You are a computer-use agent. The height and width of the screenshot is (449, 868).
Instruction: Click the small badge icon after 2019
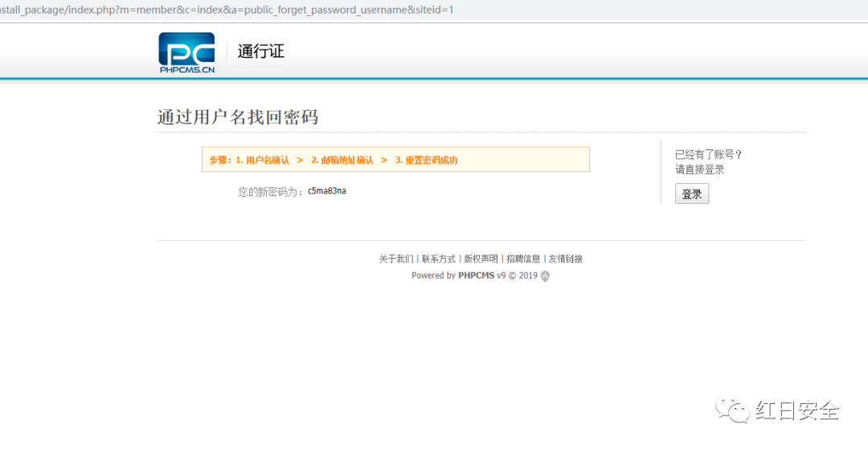point(545,276)
